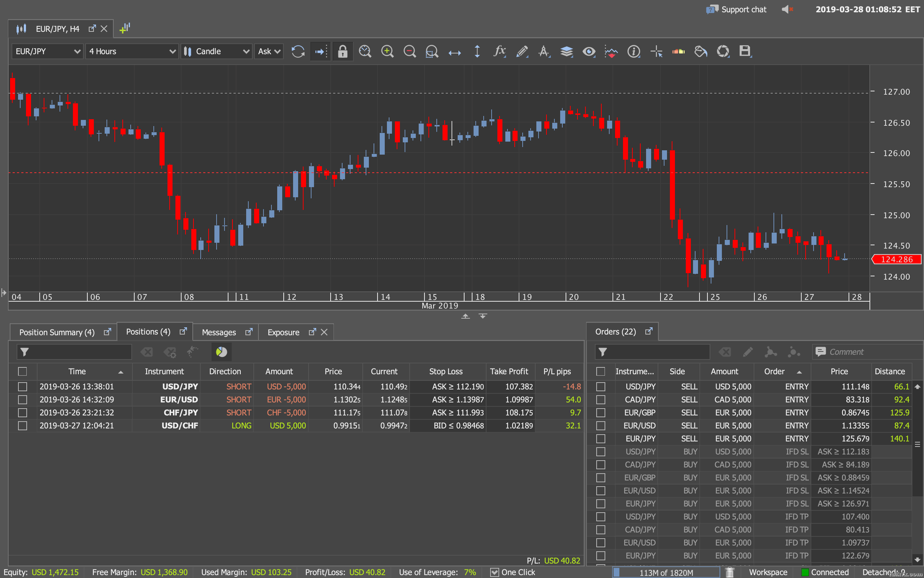Check the CAD/JPY SELL entry order
Screen dimensions: 924x578
coord(601,400)
